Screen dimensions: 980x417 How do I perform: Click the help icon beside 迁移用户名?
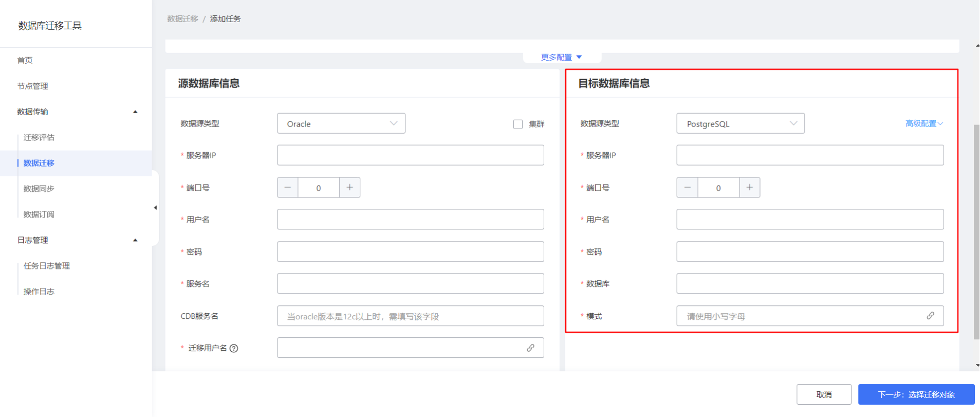(x=234, y=348)
